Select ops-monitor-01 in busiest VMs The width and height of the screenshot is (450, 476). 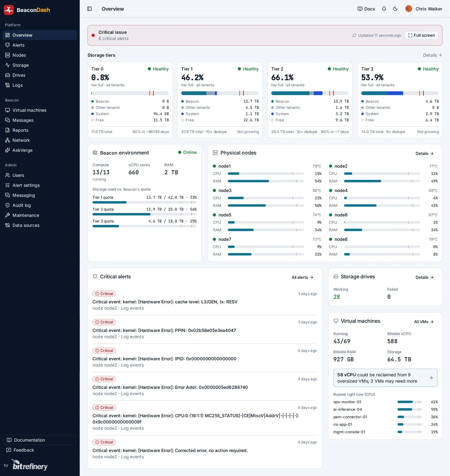click(x=347, y=402)
